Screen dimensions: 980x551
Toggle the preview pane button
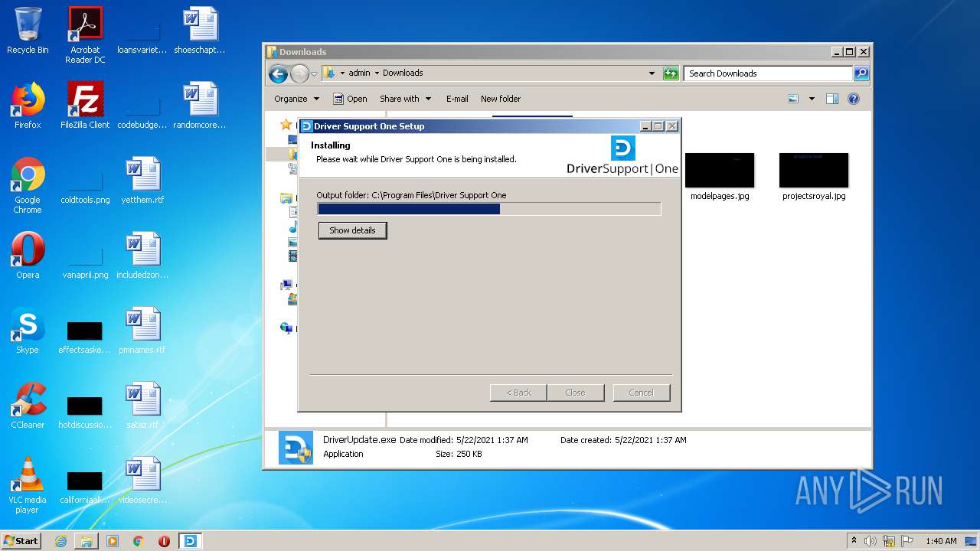[x=832, y=99]
